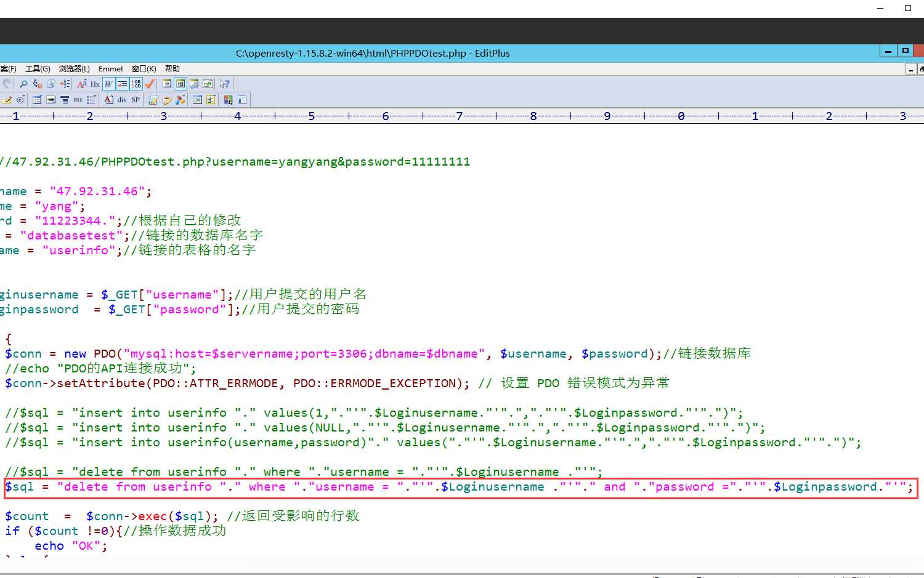Open HTML list dropdown icon
The width and height of the screenshot is (924, 578).
(92, 100)
